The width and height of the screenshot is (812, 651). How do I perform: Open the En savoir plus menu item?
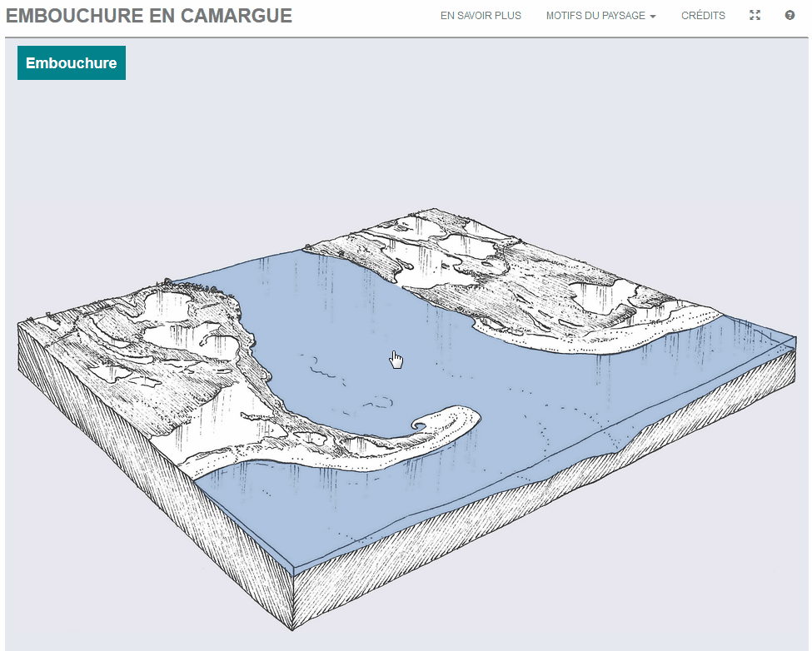click(x=481, y=16)
